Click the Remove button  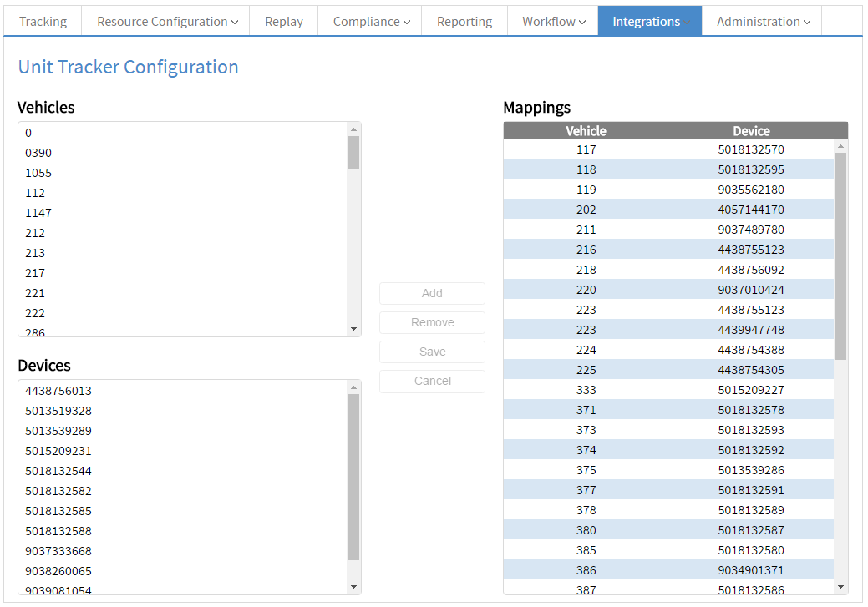(432, 322)
